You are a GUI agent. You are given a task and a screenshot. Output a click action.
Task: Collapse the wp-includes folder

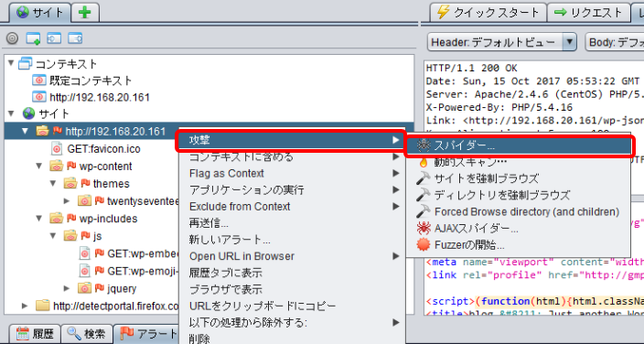[x=39, y=219]
